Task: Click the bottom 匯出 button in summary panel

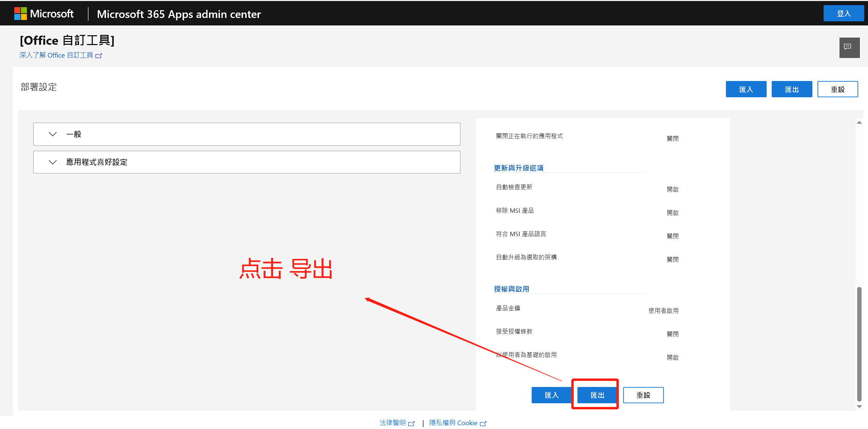Action: 597,395
